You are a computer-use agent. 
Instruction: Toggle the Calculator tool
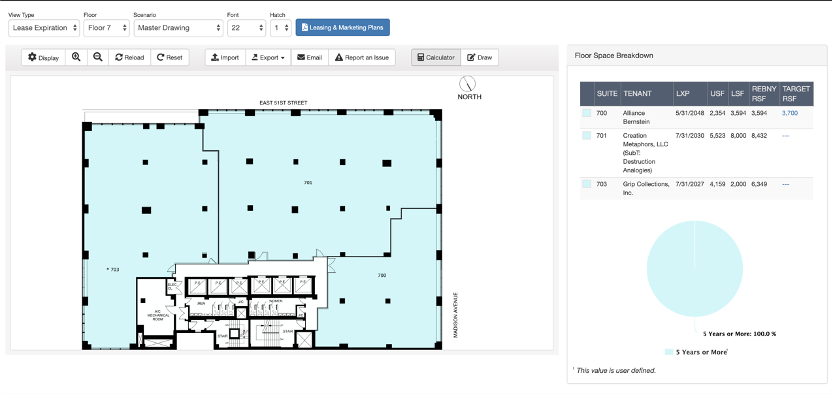pyautogui.click(x=436, y=57)
